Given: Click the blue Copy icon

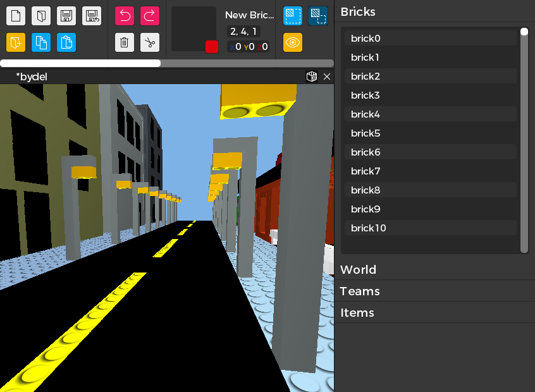Looking at the screenshot, I should [41, 42].
